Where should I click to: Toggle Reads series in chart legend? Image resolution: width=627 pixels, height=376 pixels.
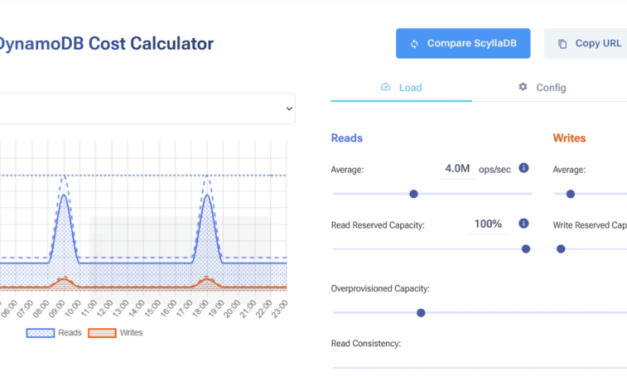click(x=54, y=333)
